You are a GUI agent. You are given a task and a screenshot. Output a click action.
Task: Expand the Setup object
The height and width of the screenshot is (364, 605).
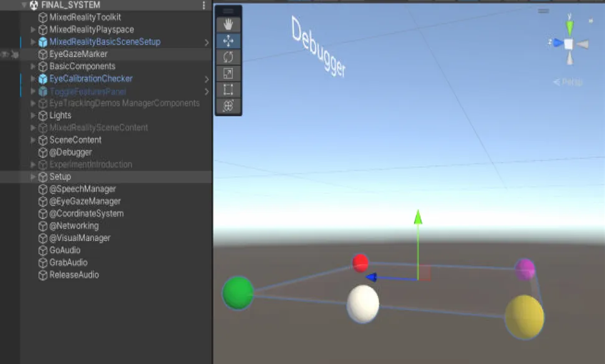(x=33, y=176)
